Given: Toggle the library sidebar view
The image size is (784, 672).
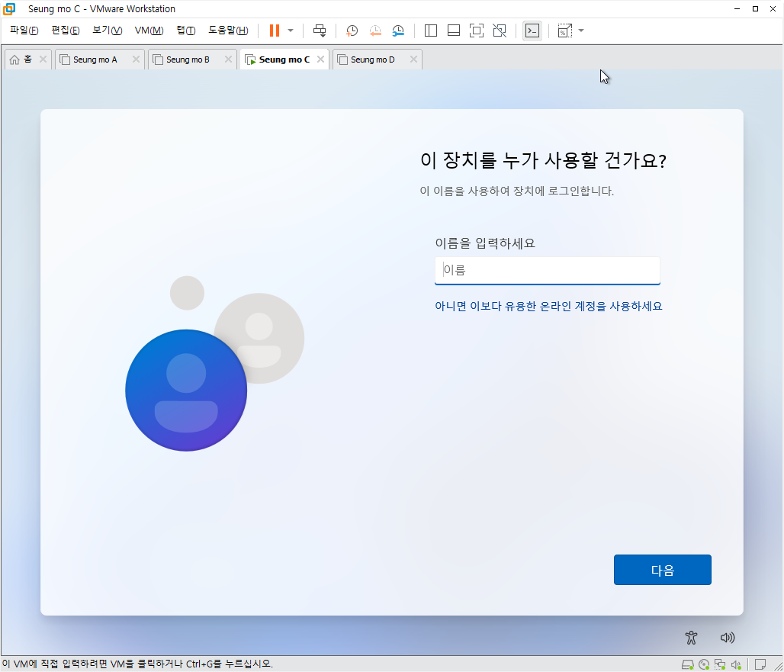Looking at the screenshot, I should tap(430, 31).
